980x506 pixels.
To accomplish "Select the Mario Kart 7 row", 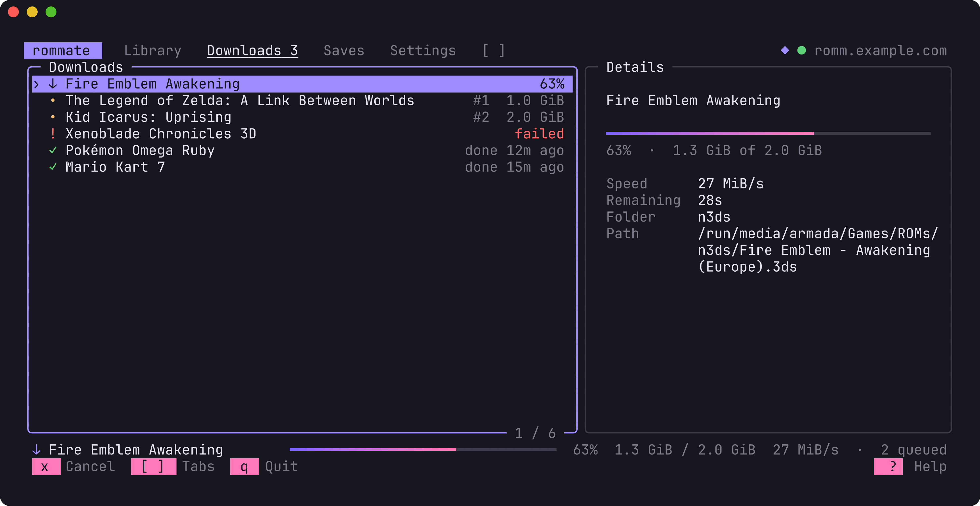I will [x=302, y=167].
